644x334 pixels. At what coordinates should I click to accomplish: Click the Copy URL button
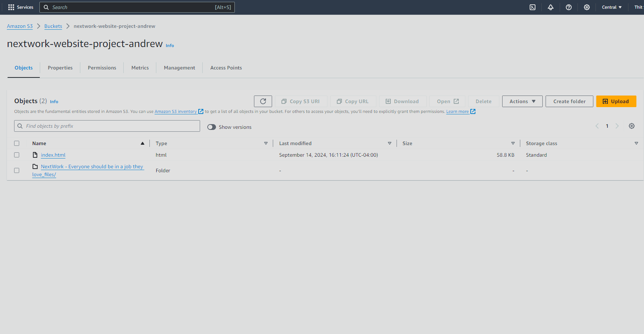[x=353, y=101]
